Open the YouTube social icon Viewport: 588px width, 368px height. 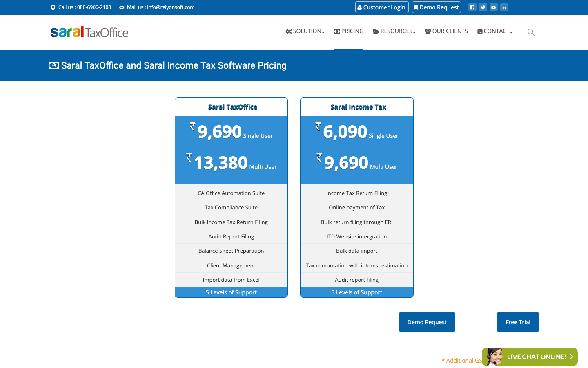pos(494,7)
